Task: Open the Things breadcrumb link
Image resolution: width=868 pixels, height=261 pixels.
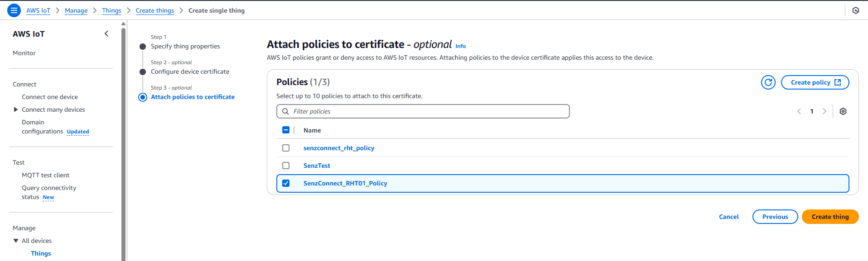Action: 111,10
